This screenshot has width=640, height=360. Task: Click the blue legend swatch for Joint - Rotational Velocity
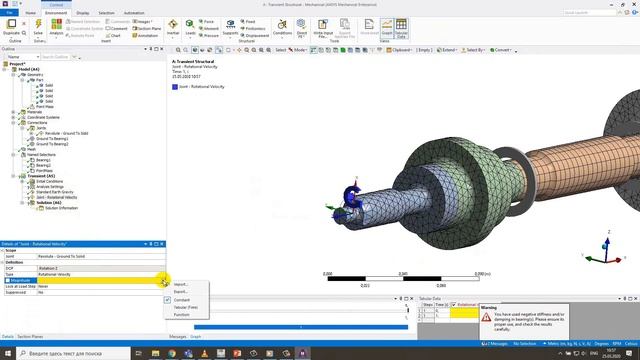[x=175, y=87]
